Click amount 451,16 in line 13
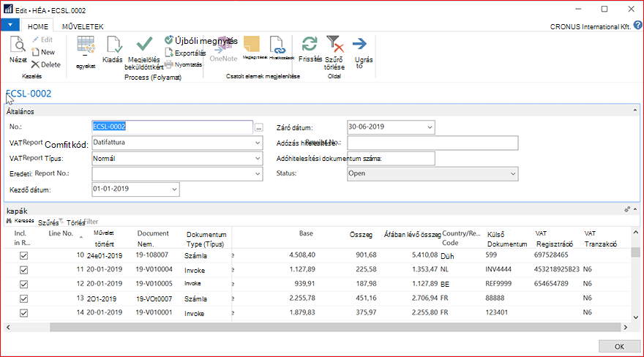Viewport: 644px width, 357px height. coord(366,298)
